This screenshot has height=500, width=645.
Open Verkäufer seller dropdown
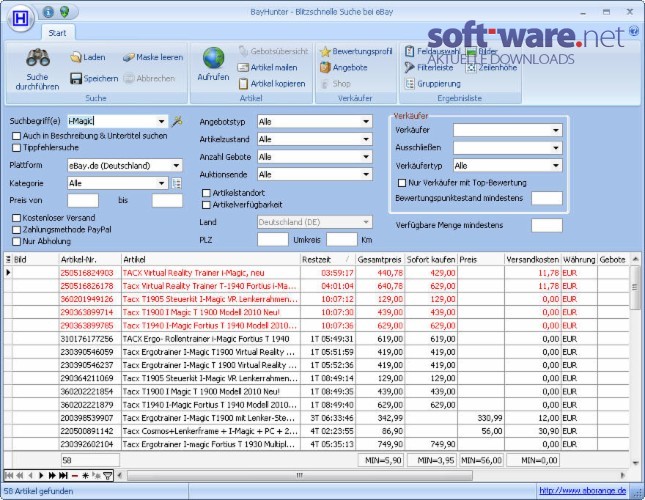tap(556, 130)
